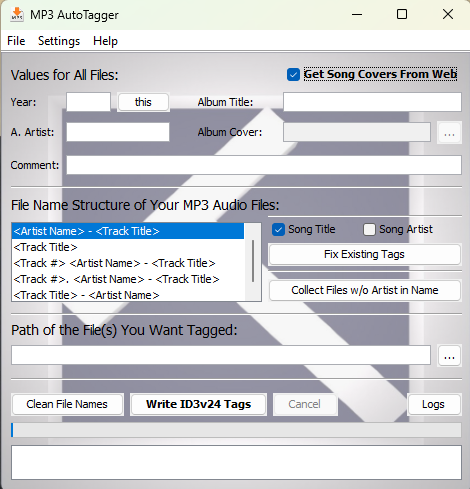Click Clean File Names button
Screen dimensions: 470x489
[67, 404]
